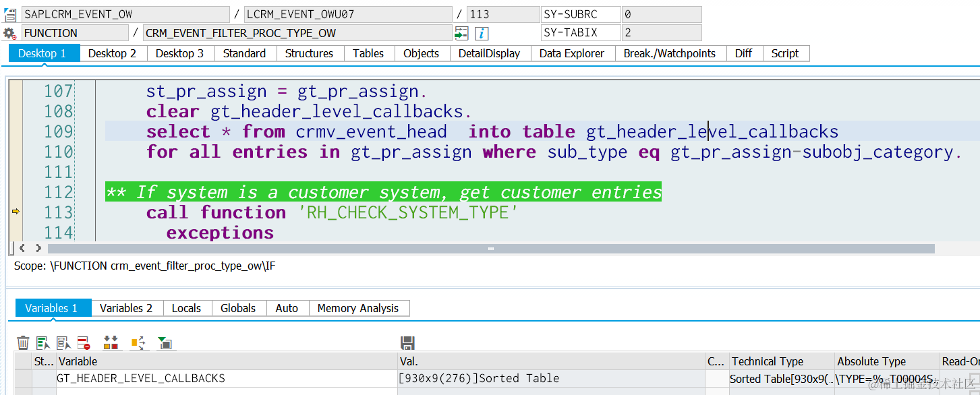Viewport: 980px width, 395px height.
Task: Click the select-all rows icon in variables toolbar
Action: 43,343
